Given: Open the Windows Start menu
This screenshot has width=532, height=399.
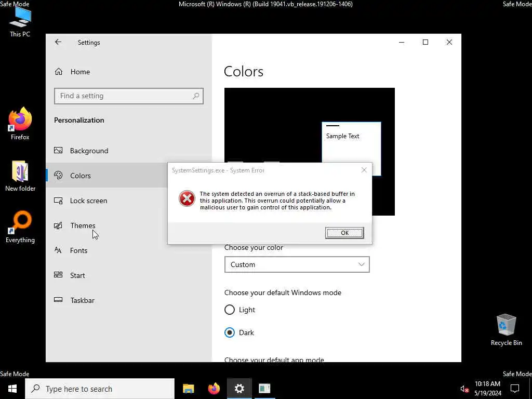Looking at the screenshot, I should (12, 389).
